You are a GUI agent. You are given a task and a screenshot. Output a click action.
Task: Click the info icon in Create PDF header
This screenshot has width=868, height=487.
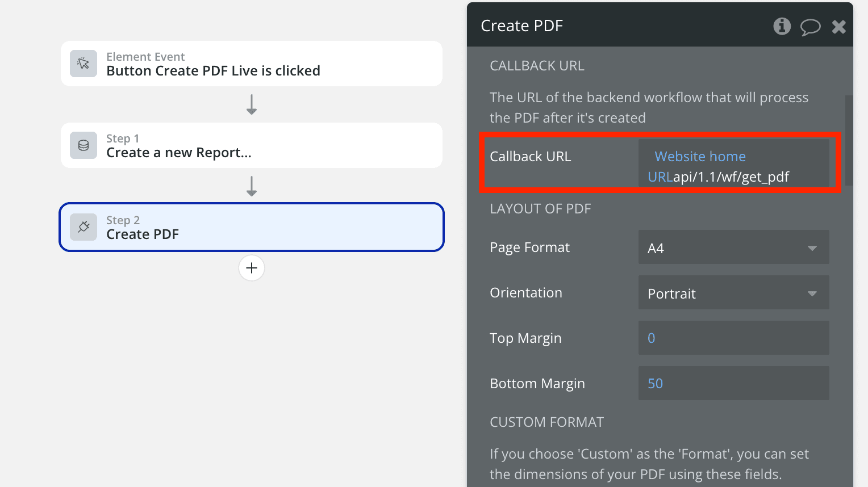click(782, 26)
